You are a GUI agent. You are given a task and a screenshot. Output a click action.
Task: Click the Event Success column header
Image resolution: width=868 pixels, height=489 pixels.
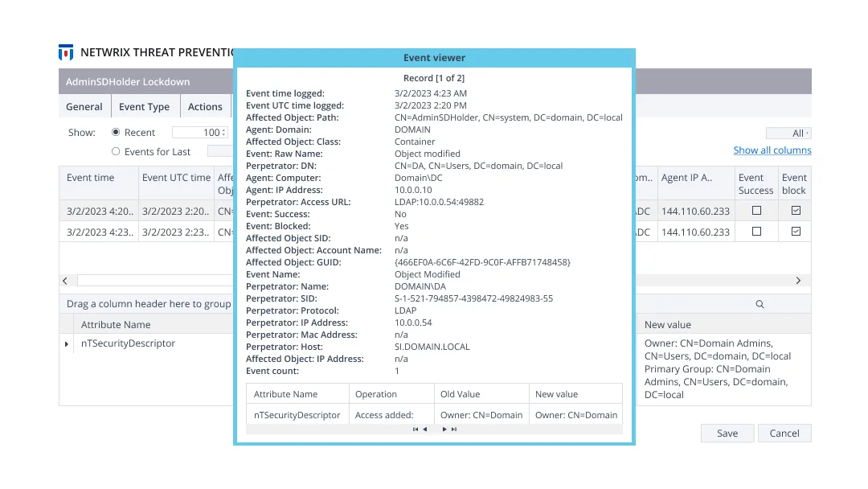755,183
